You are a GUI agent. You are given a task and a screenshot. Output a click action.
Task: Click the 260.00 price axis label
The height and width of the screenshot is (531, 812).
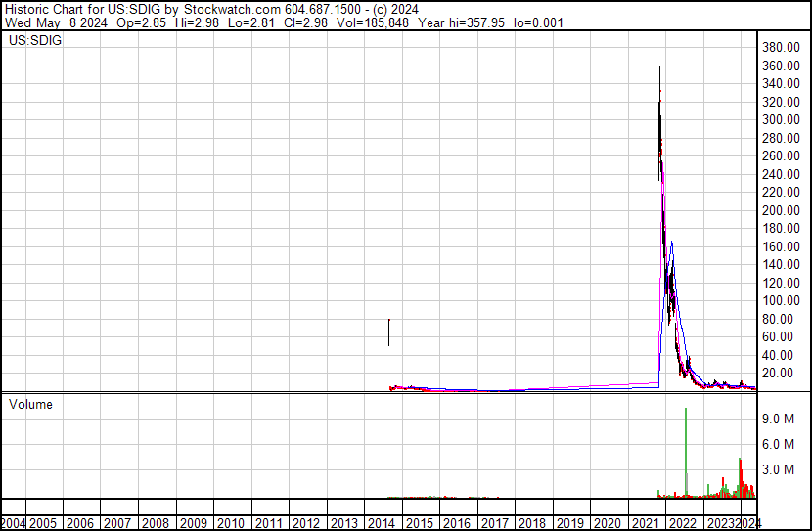click(781, 155)
